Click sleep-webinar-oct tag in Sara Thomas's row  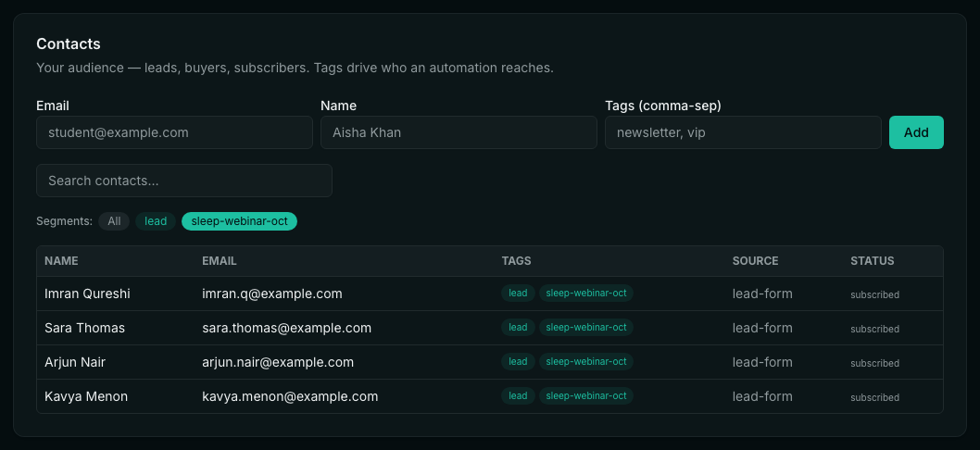coord(586,328)
